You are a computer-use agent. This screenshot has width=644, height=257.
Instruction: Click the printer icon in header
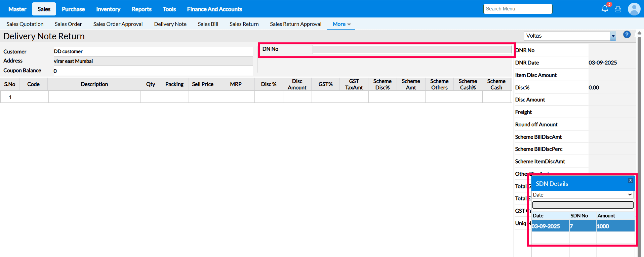(x=618, y=9)
